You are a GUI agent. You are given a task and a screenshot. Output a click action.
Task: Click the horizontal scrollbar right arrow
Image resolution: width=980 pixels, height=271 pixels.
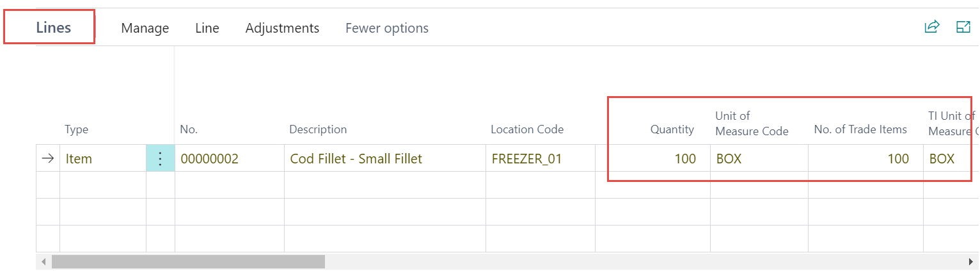point(971,262)
